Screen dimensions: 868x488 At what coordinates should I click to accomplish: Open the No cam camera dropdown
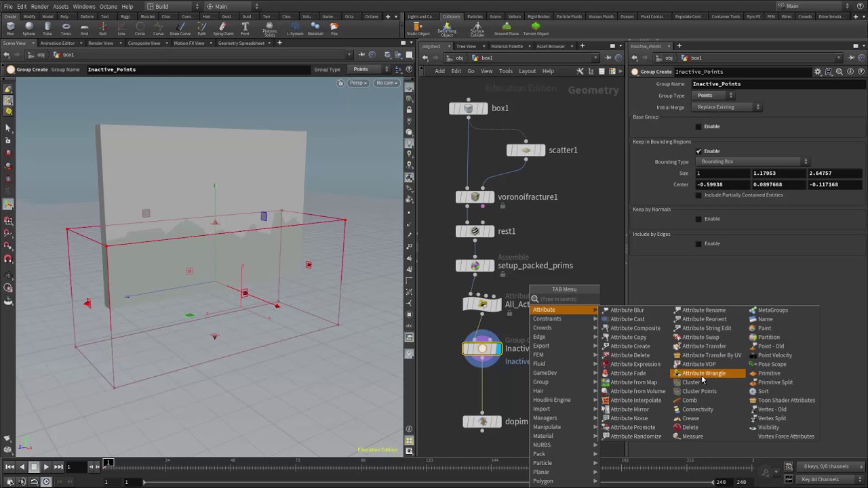pos(387,83)
